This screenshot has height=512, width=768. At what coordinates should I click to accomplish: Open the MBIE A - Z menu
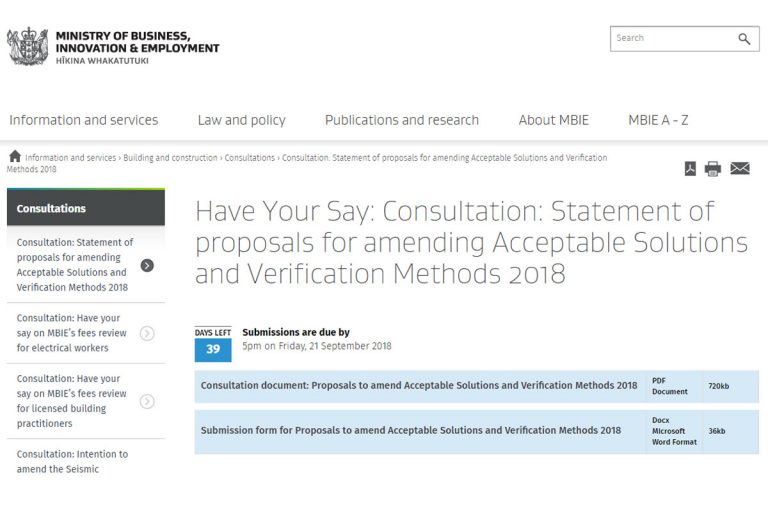(x=658, y=120)
